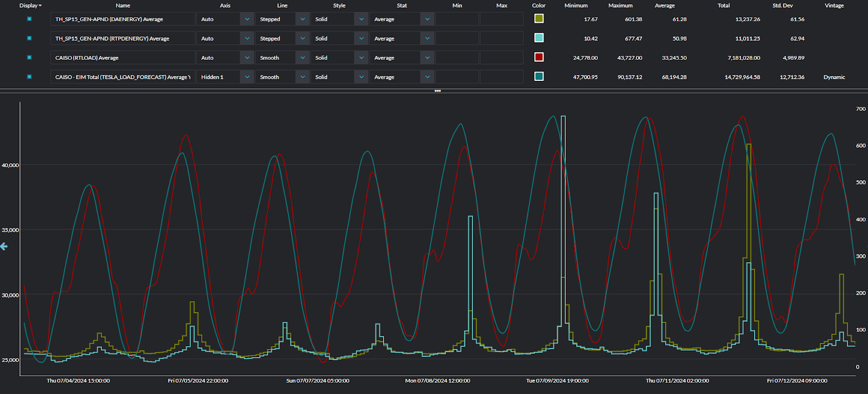Toggle display of CAISO EIM Total forecast series
Viewport: 868px width, 394px height.
coord(29,77)
